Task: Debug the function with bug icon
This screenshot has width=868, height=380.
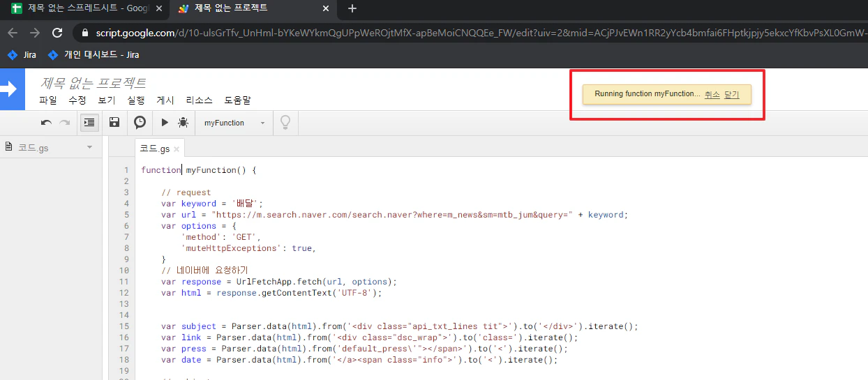Action: pos(183,123)
